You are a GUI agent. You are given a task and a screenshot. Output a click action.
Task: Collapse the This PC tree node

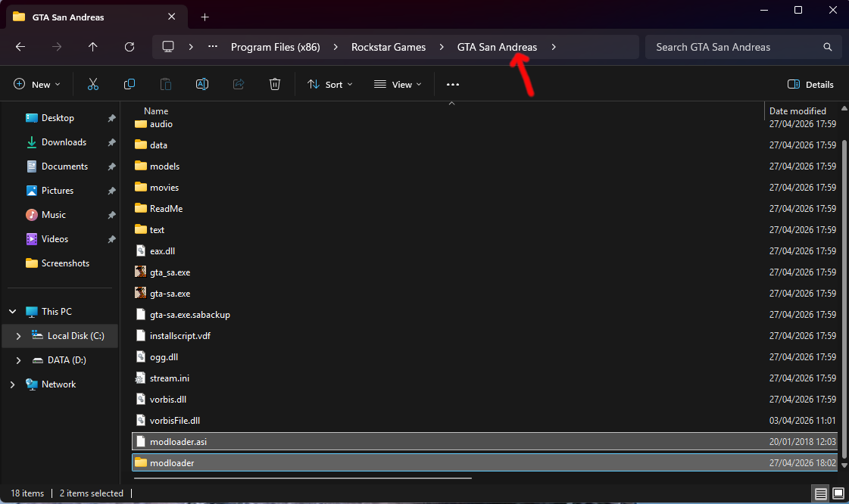click(x=12, y=312)
